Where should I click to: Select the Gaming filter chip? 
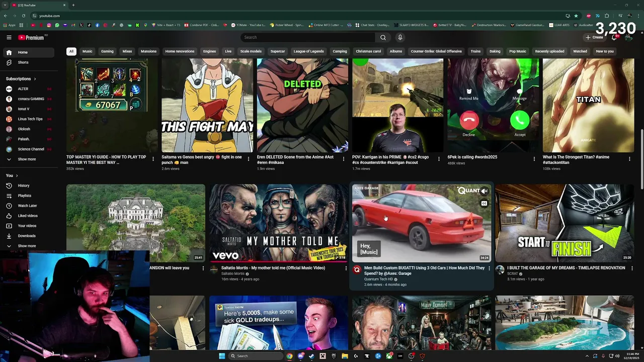[107, 51]
